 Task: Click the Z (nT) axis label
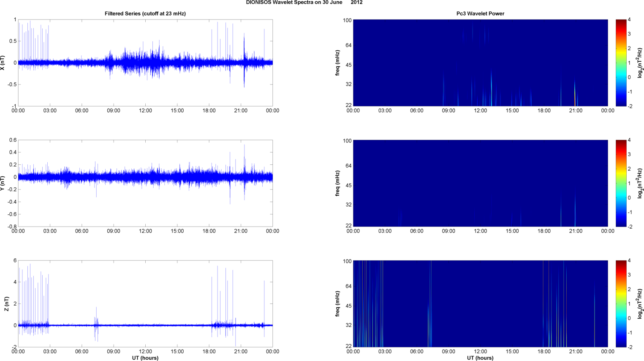click(x=6, y=304)
